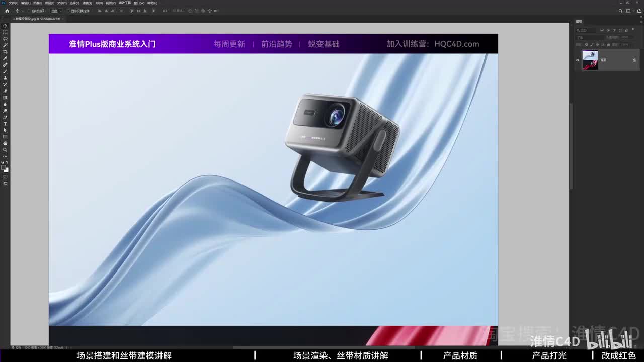Image resolution: width=644 pixels, height=362 pixels.
Task: Align horizontal centers button in options bar
Action: 106,11
